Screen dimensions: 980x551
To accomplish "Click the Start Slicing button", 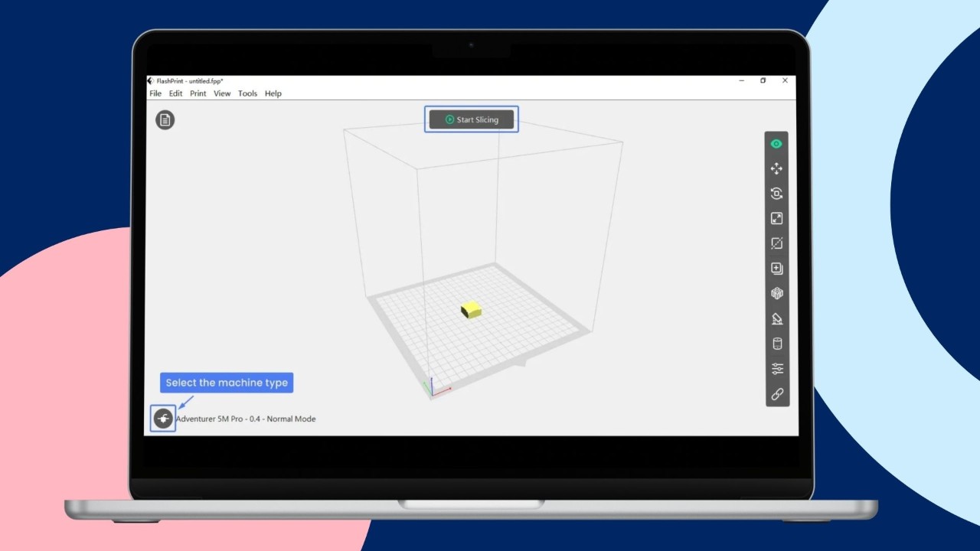I will coord(472,119).
